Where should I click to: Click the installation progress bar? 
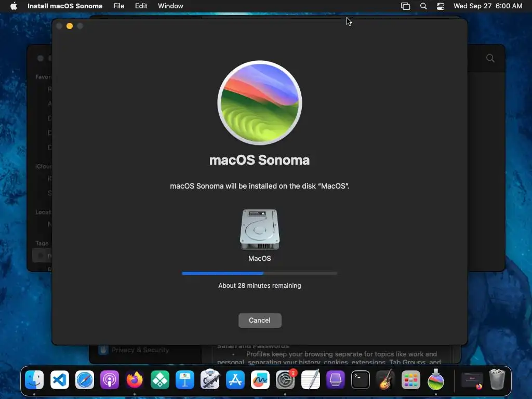(x=260, y=273)
